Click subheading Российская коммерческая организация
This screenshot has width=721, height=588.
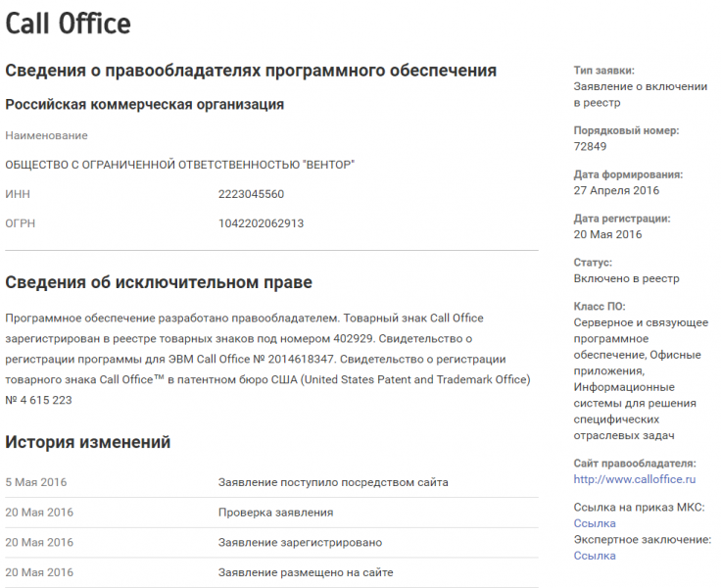tap(144, 105)
